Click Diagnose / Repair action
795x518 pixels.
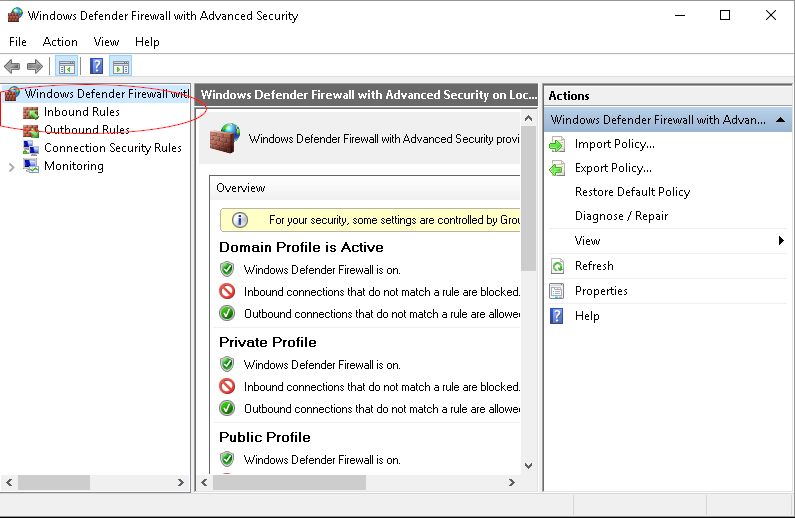(x=621, y=216)
